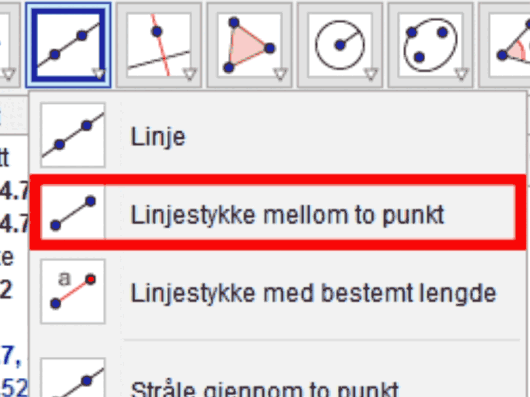530x397 pixels.
Task: Click the Linje icon in dropdown
Action: (73, 135)
